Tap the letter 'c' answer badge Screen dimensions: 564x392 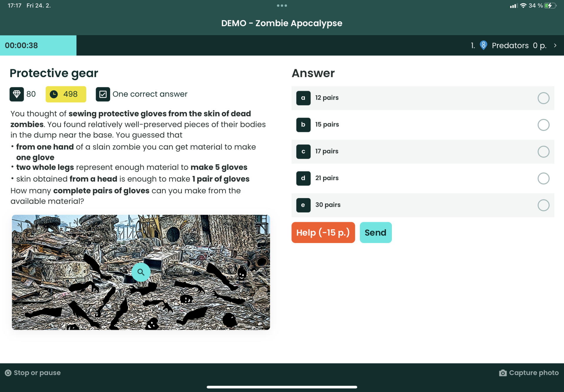pos(303,151)
